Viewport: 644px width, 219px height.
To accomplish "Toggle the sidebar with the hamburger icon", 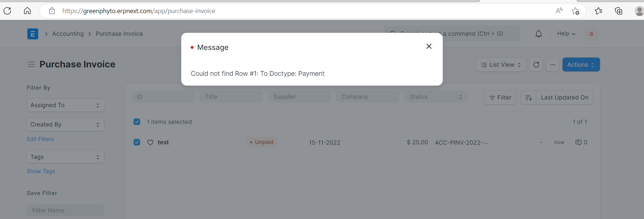I will [x=31, y=64].
